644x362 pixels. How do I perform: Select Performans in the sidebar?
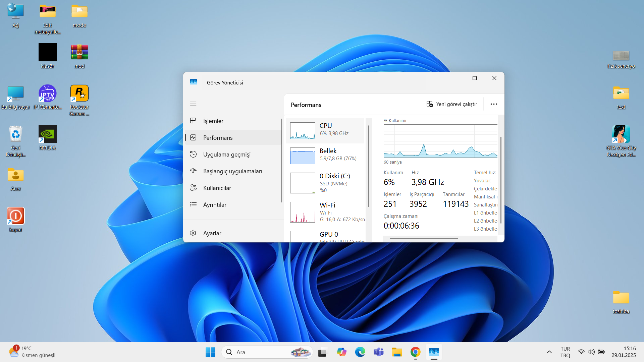tap(233, 137)
